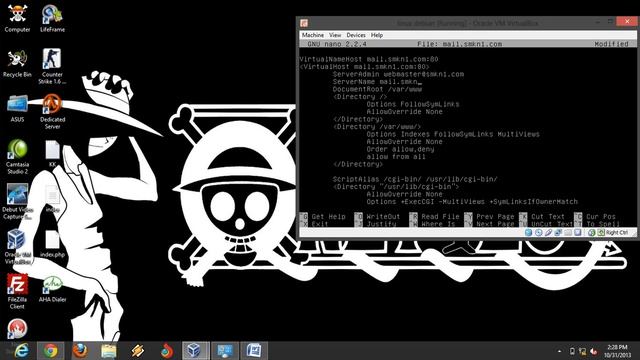Open Google Chrome from the taskbar
The height and width of the screenshot is (360, 640).
(x=51, y=351)
